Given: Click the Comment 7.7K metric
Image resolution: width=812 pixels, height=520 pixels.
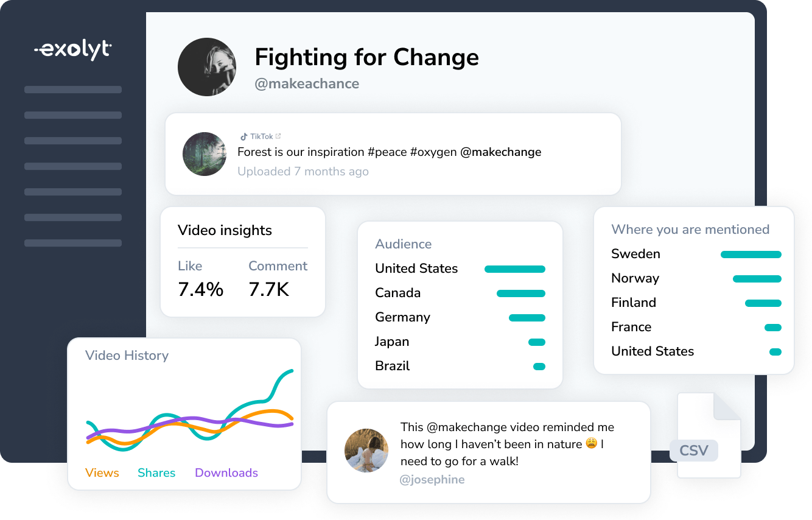Looking at the screenshot, I should tap(278, 280).
